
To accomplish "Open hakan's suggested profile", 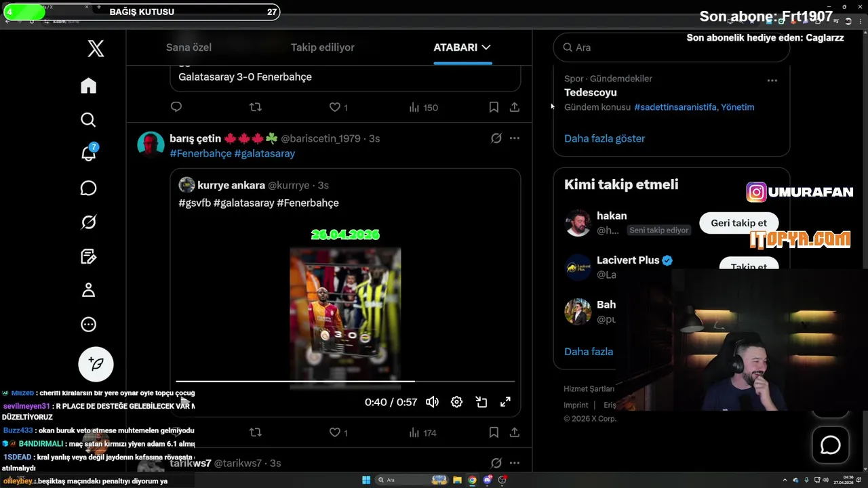I will pyautogui.click(x=612, y=216).
